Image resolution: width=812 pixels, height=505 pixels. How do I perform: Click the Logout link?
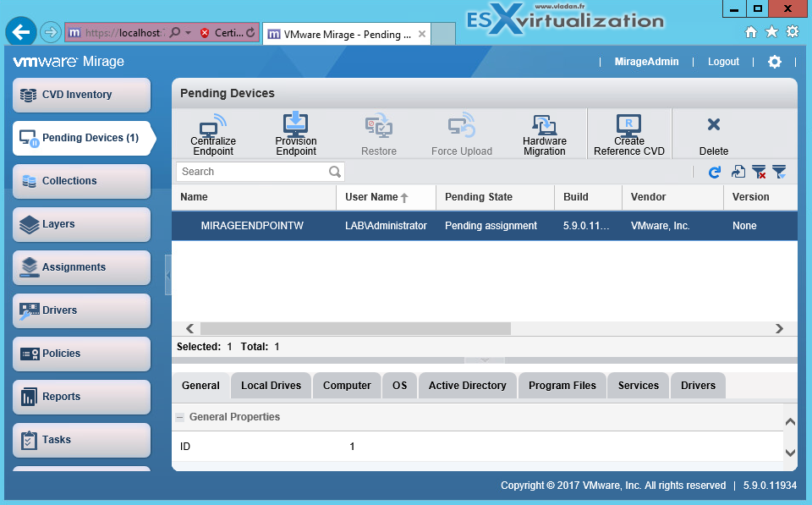(723, 62)
